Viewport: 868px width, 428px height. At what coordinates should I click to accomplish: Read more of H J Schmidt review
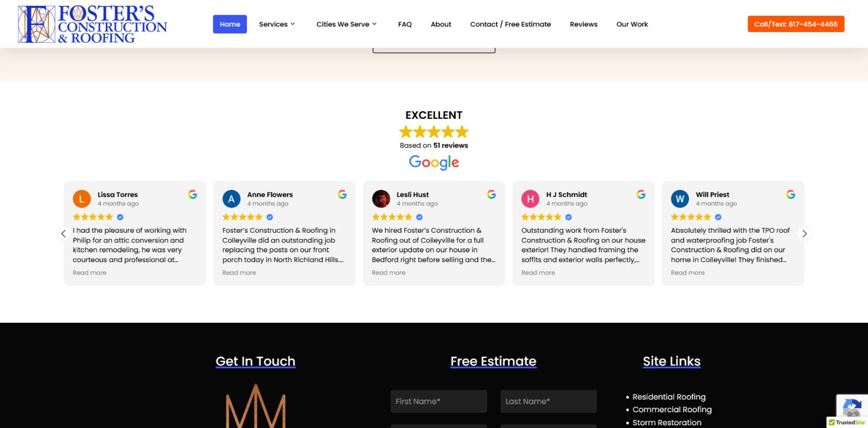[538, 273]
